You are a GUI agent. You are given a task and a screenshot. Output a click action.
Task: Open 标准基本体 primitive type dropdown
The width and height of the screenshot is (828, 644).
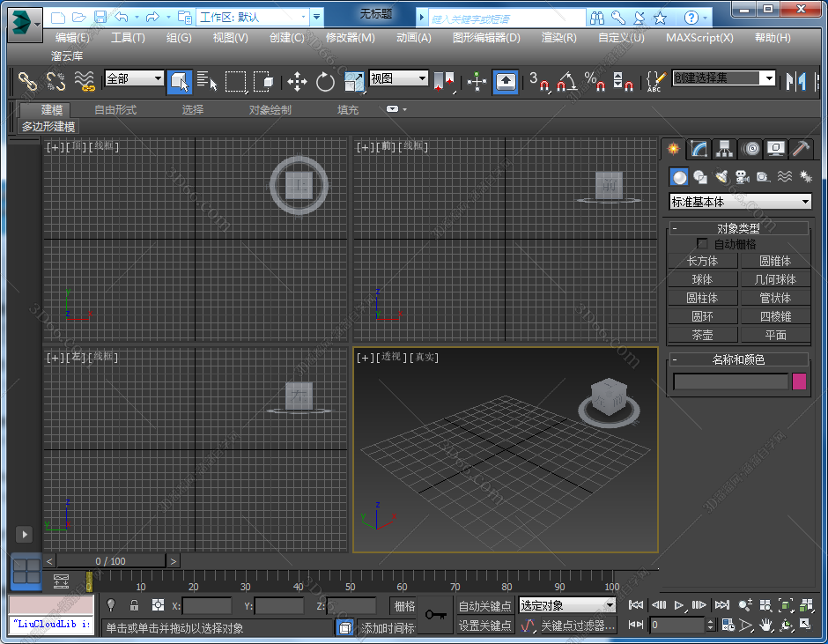point(740,202)
